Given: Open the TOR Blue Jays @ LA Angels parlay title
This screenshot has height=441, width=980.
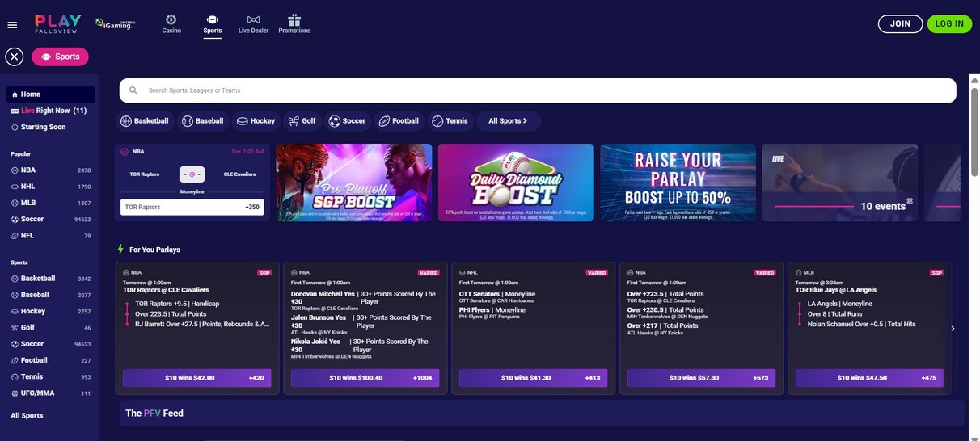Looking at the screenshot, I should 838,290.
